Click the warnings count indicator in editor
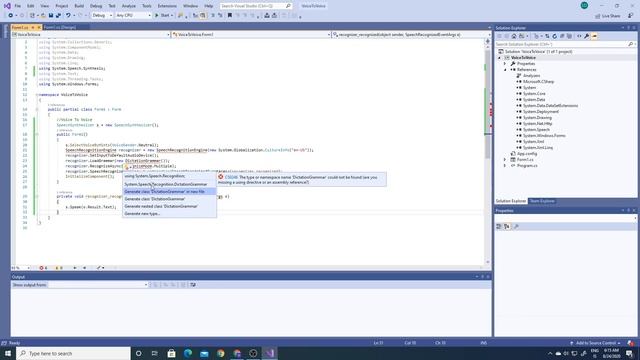 tap(59, 268)
